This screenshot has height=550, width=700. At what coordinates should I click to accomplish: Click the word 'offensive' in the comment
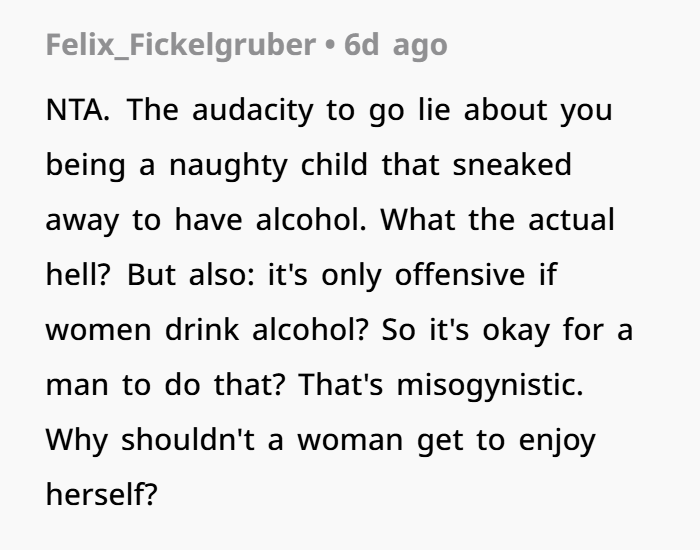pyautogui.click(x=460, y=274)
